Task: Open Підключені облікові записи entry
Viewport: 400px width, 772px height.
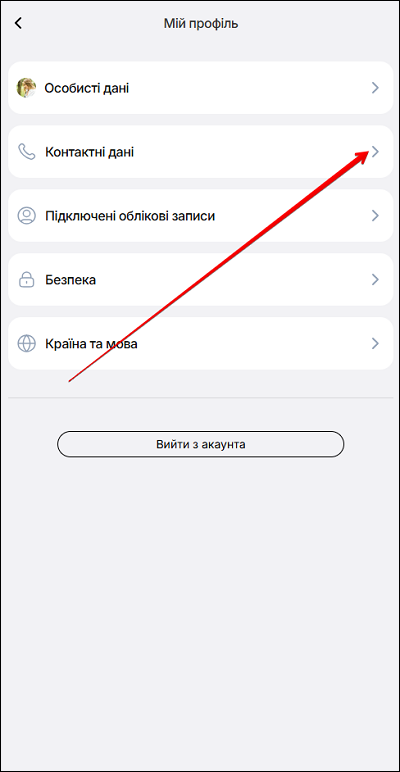Action: click(200, 216)
